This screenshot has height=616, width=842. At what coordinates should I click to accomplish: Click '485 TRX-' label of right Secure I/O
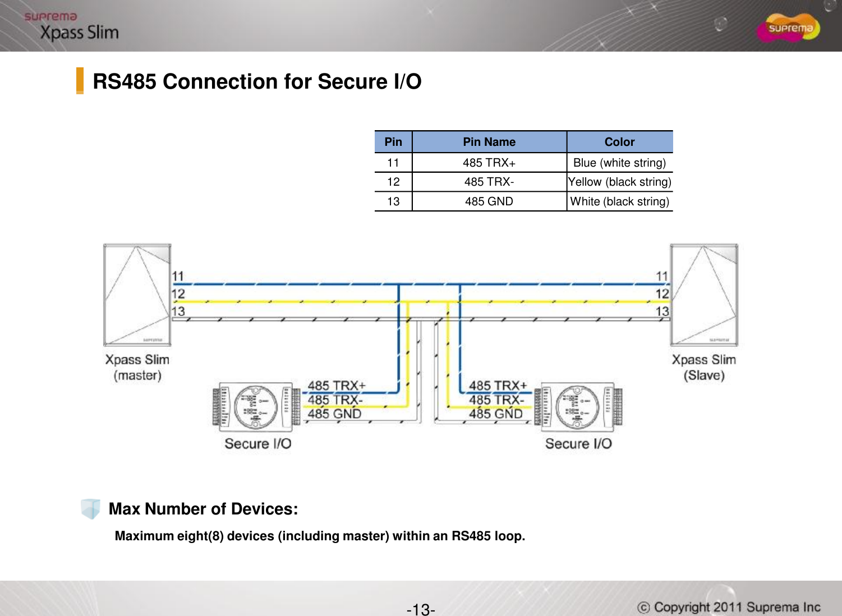[496, 399]
